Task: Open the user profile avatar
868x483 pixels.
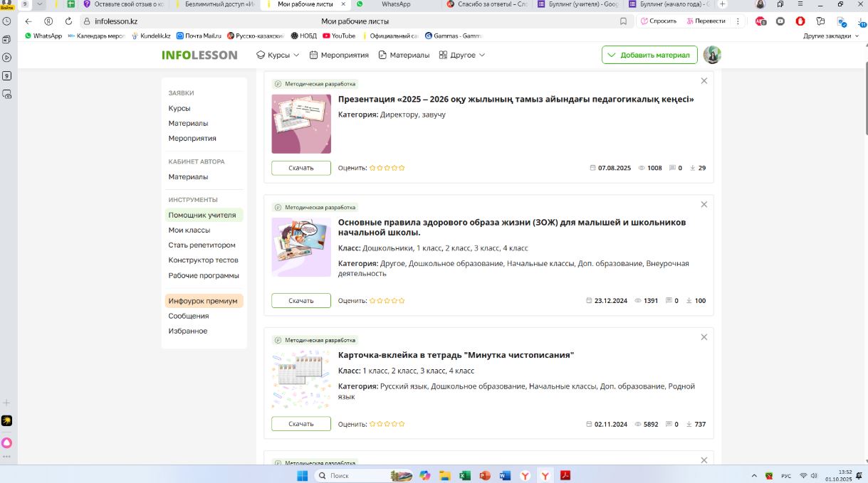Action: coord(712,55)
